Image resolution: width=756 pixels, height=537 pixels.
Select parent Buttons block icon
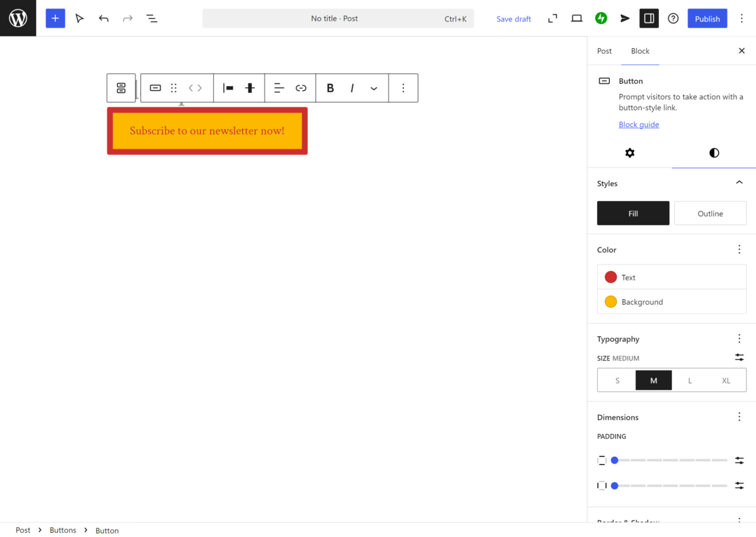[121, 88]
